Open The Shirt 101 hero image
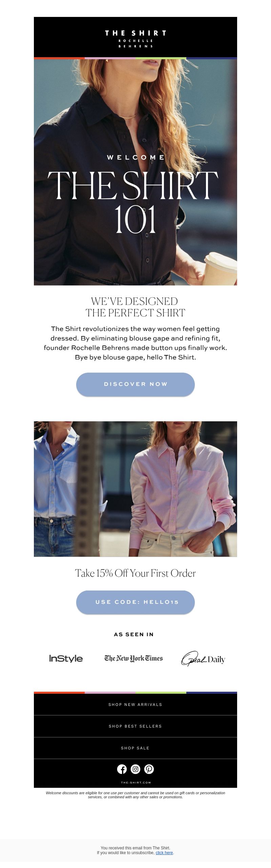271x868 pixels. tap(135, 172)
